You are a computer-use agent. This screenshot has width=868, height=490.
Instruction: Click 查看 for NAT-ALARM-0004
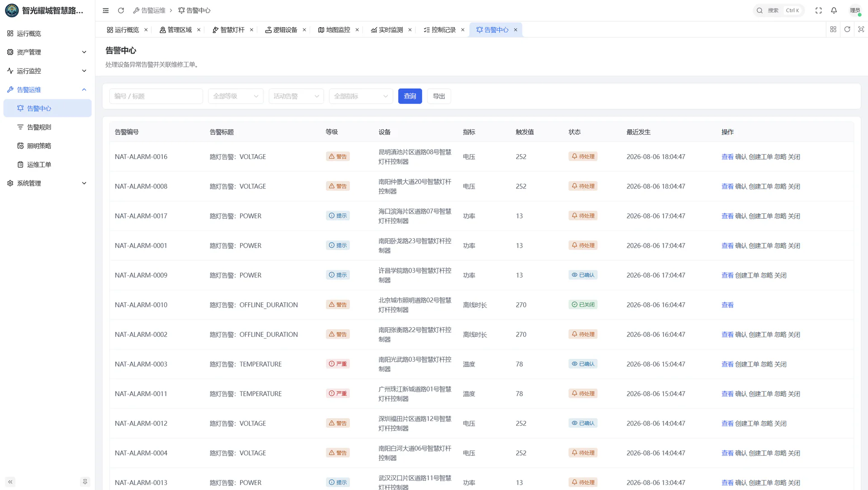[x=727, y=453]
